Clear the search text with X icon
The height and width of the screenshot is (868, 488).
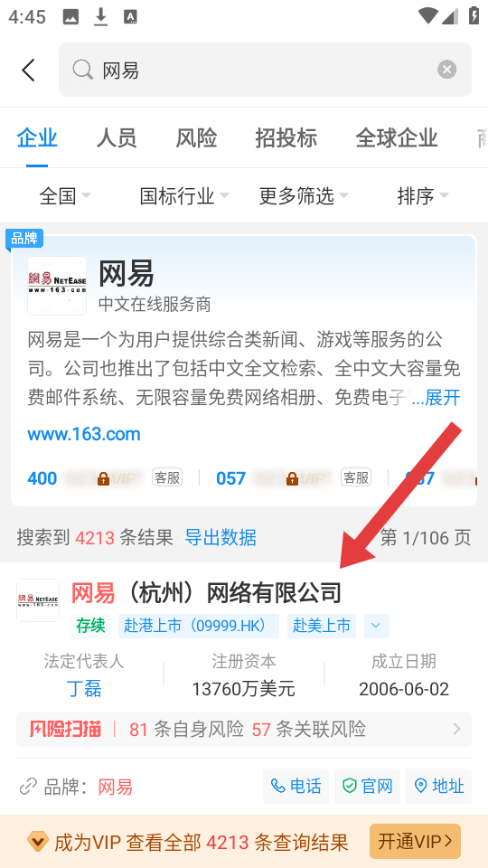click(x=447, y=70)
